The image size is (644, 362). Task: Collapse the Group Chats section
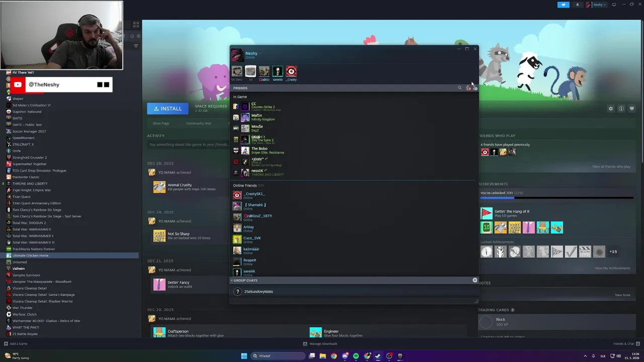pos(232,280)
